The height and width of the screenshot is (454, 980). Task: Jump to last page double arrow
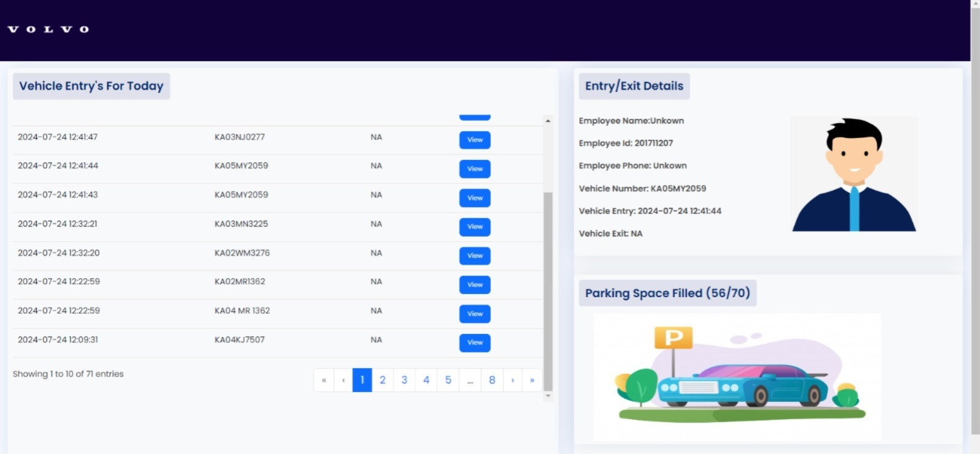pos(532,380)
